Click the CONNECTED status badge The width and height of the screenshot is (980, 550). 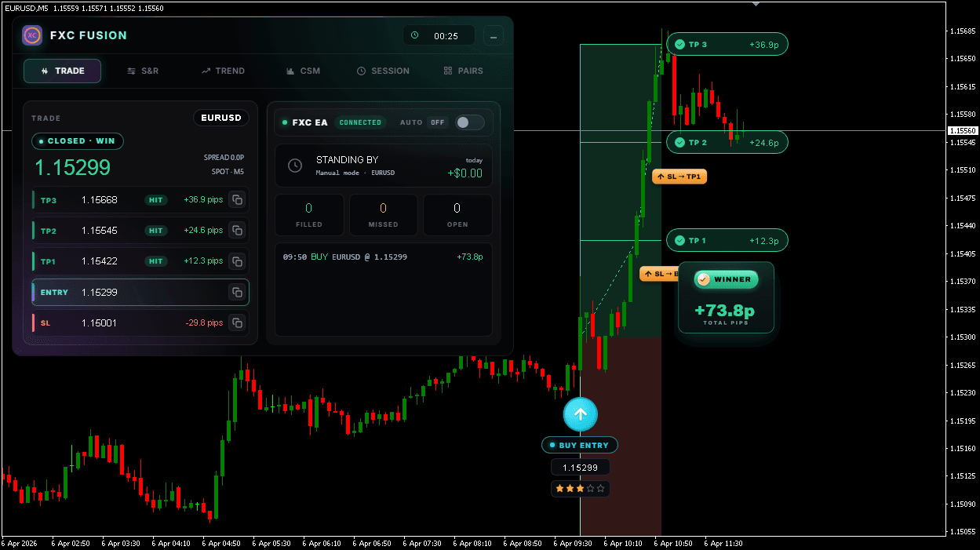(360, 122)
